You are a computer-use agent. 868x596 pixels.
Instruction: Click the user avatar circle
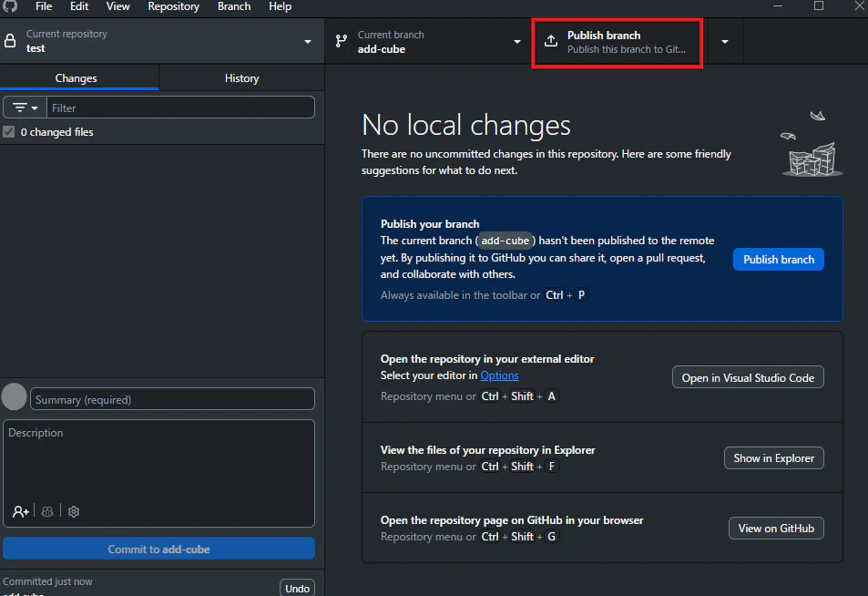15,396
